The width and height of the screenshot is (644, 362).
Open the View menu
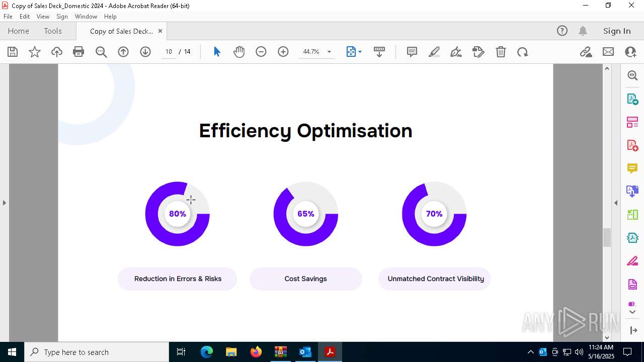(43, 17)
